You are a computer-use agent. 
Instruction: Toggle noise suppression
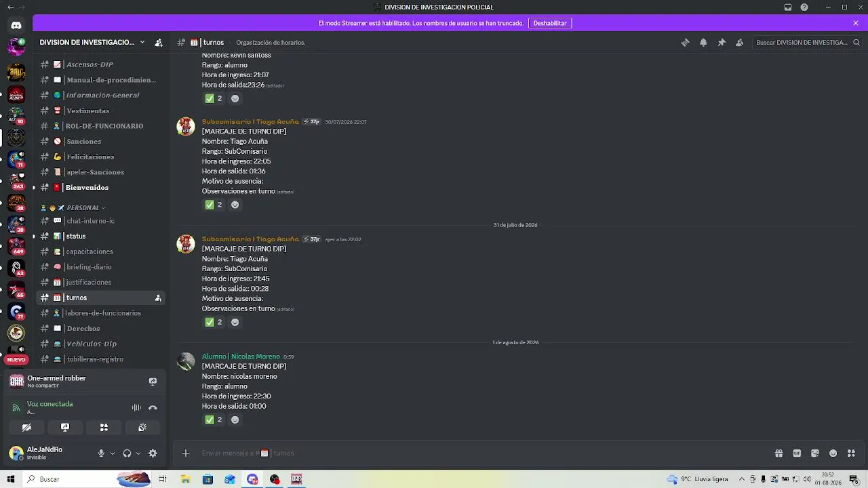136,407
